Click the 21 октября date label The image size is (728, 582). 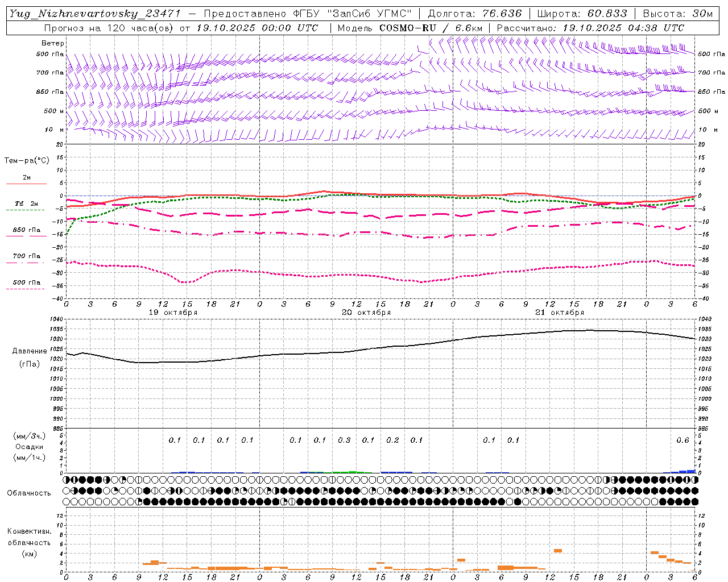560,313
